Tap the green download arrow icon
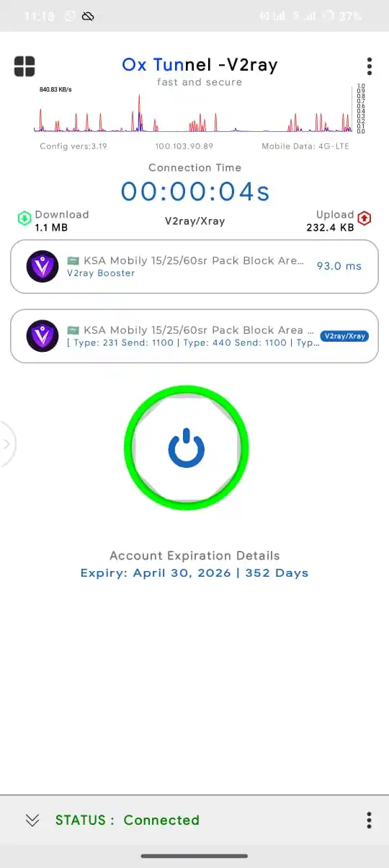The image size is (389, 868). coord(24,217)
